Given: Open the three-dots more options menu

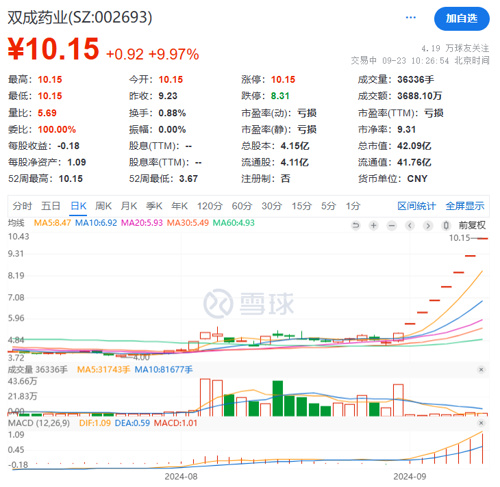Looking at the screenshot, I should 411,17.
